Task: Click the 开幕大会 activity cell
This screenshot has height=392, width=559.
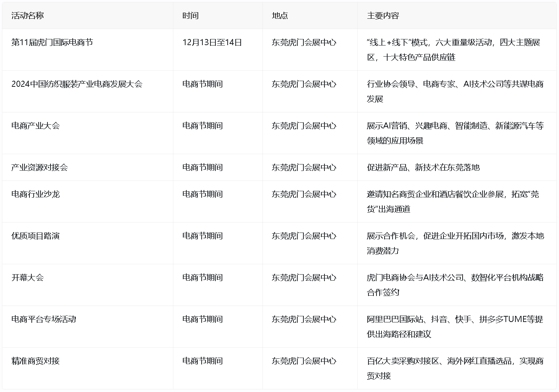Action: (28, 278)
